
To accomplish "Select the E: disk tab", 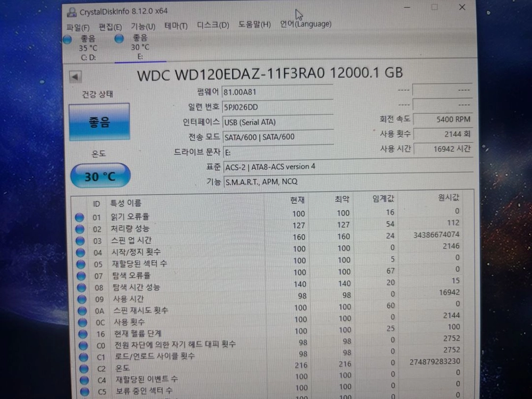I will [x=140, y=47].
